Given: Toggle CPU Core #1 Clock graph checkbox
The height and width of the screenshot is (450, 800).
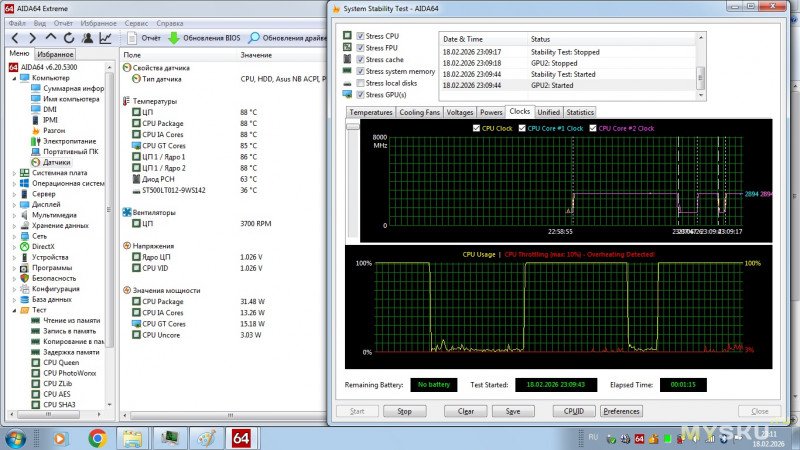Looking at the screenshot, I should click(x=521, y=128).
